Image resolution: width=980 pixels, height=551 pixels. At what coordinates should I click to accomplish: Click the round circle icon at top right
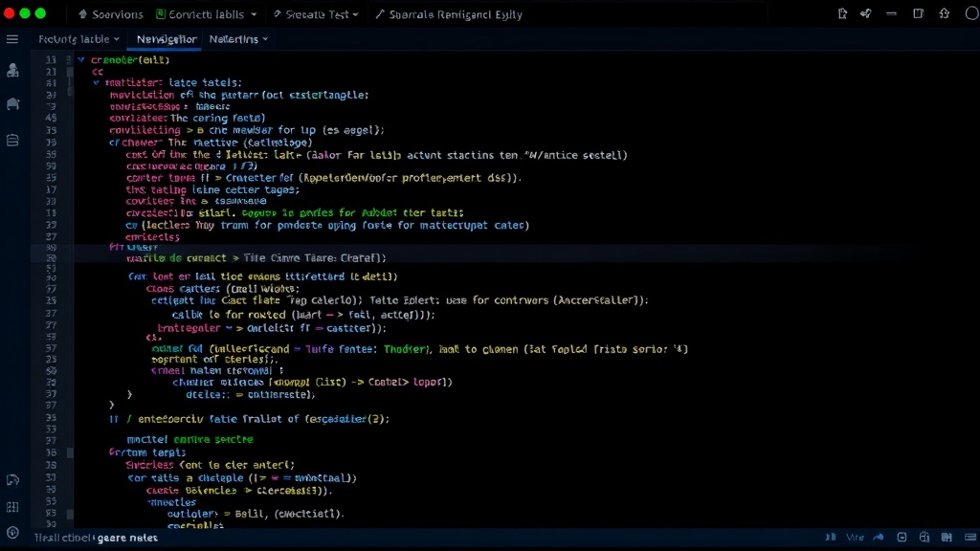pos(972,13)
